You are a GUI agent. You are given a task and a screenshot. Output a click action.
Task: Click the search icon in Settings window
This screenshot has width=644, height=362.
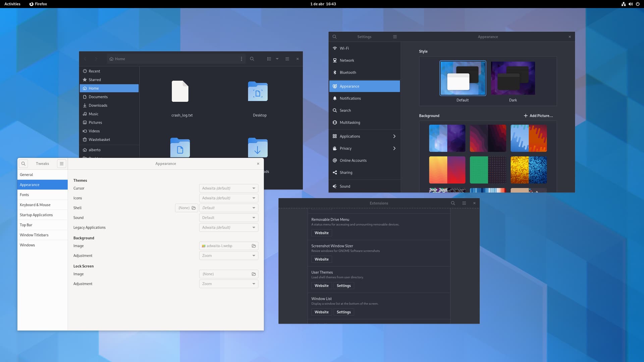click(x=334, y=37)
